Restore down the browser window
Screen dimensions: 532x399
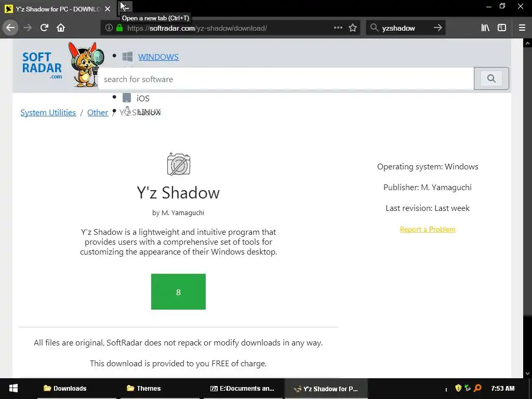tap(502, 6)
